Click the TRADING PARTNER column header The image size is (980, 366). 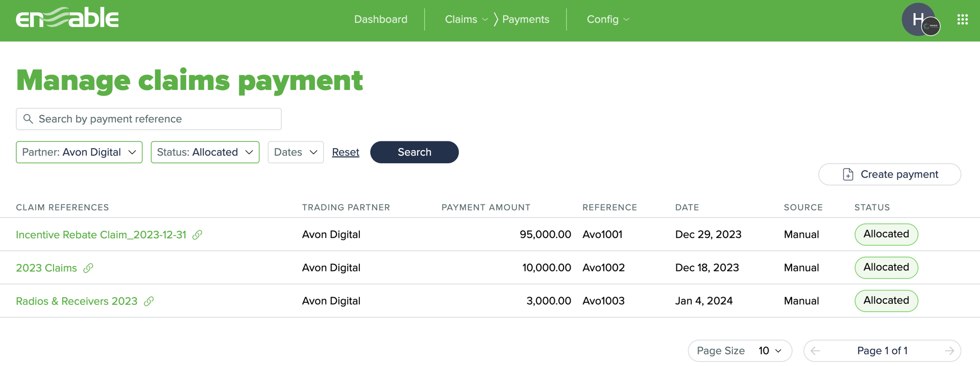point(346,207)
